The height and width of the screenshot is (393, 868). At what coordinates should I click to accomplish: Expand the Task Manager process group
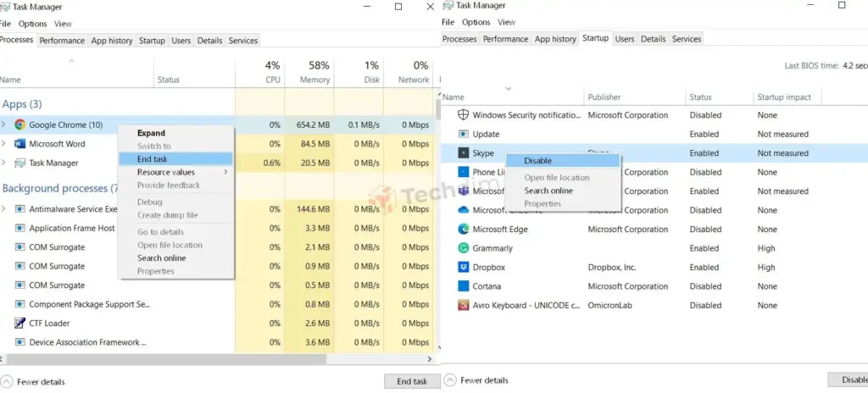pos(3,163)
